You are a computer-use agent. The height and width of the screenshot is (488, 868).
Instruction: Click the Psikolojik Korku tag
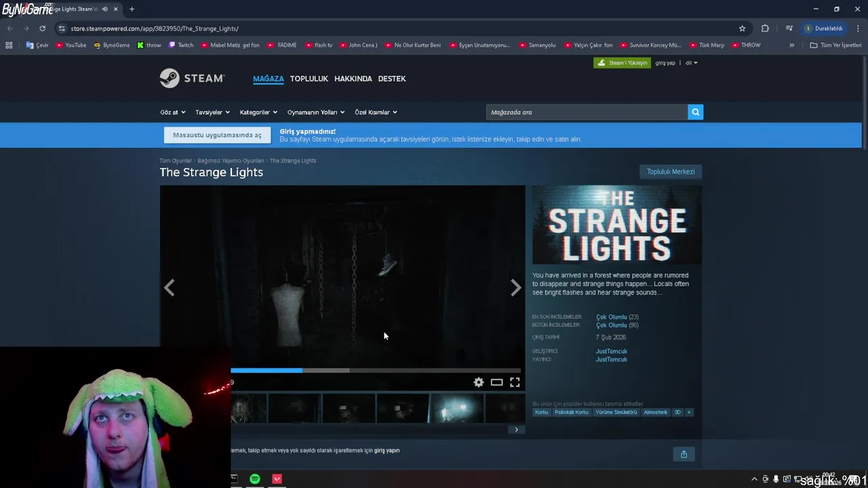[x=572, y=412]
